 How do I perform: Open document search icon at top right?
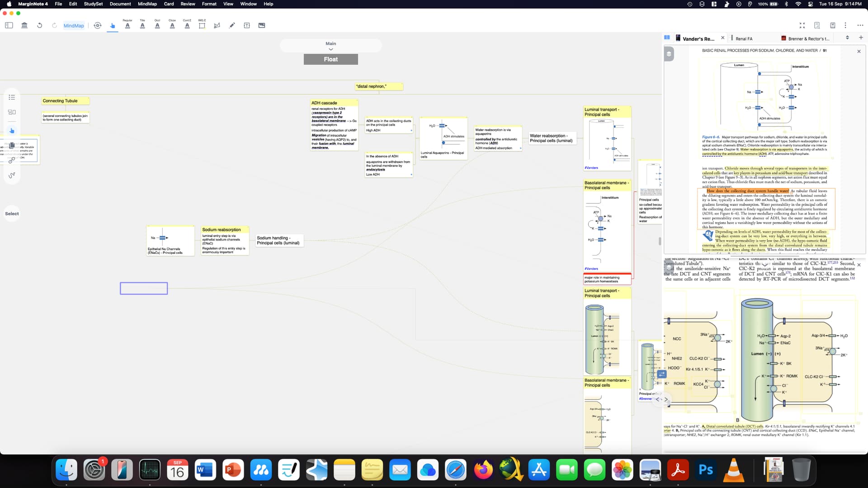click(817, 25)
